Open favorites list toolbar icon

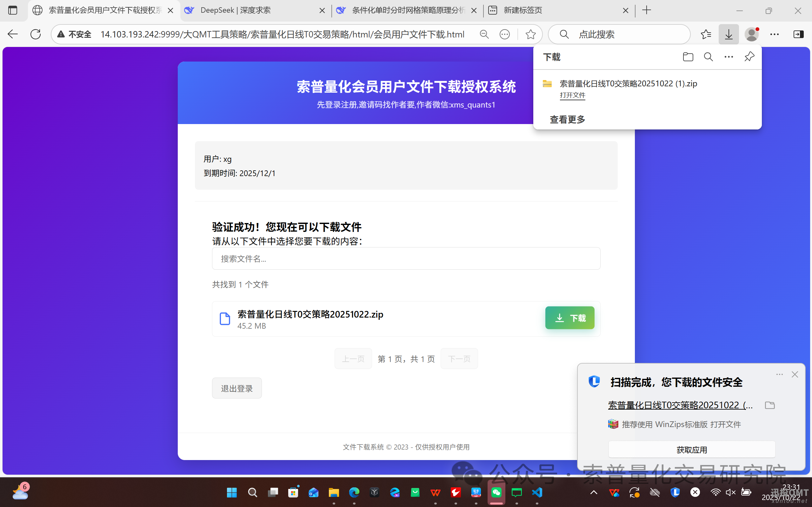[x=706, y=34]
